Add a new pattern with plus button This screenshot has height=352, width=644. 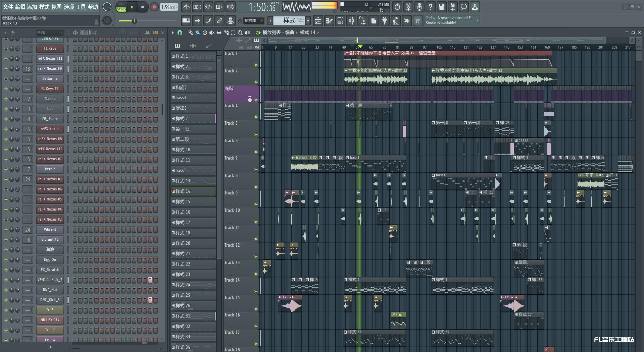(308, 21)
